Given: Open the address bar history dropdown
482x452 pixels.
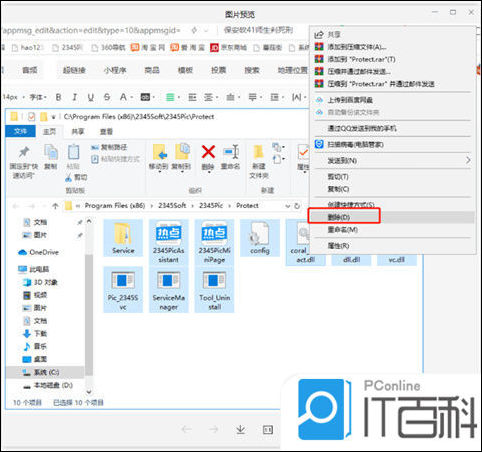Looking at the screenshot, I should coord(288,206).
